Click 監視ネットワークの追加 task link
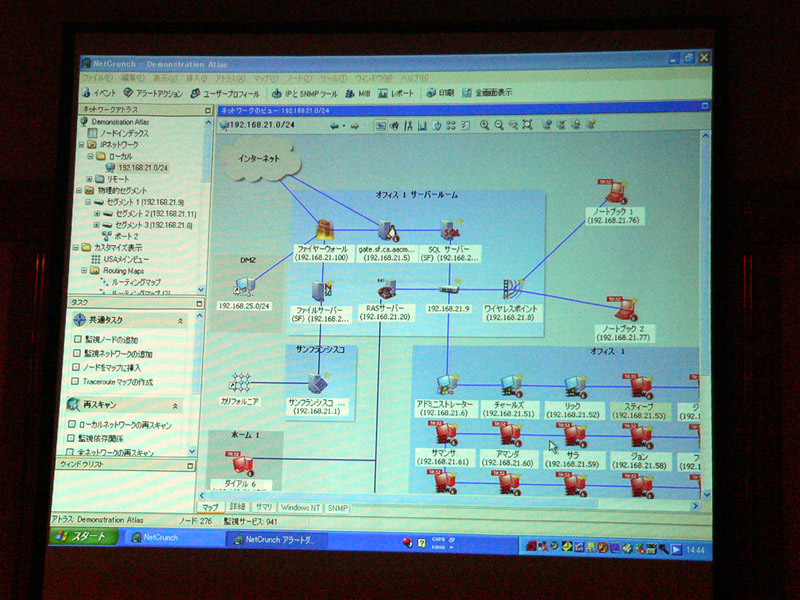Viewport: 800px width, 600px height. pos(118,354)
